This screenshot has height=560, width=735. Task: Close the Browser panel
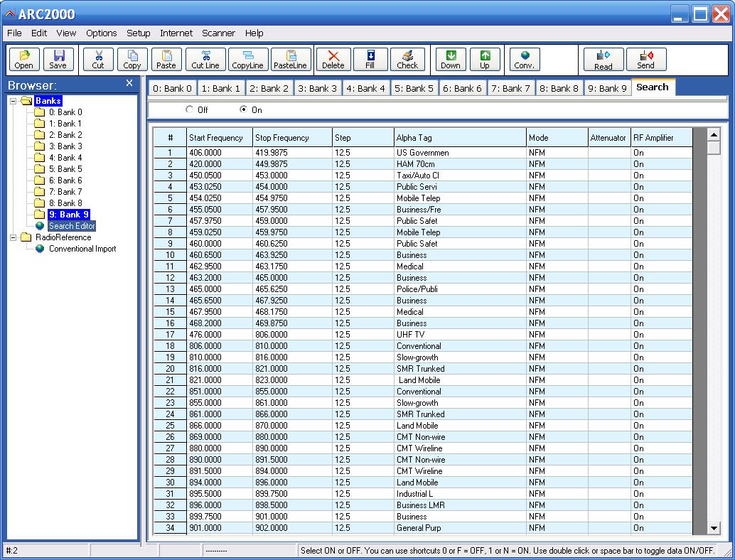pos(129,83)
